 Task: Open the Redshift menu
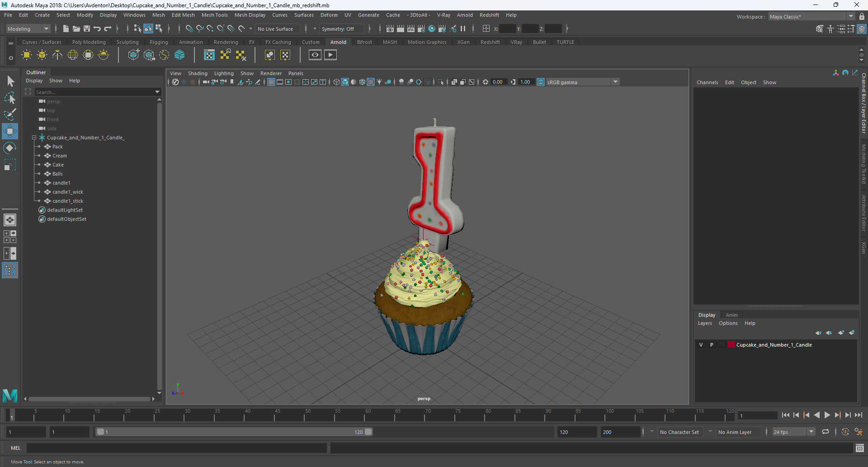[x=489, y=15]
